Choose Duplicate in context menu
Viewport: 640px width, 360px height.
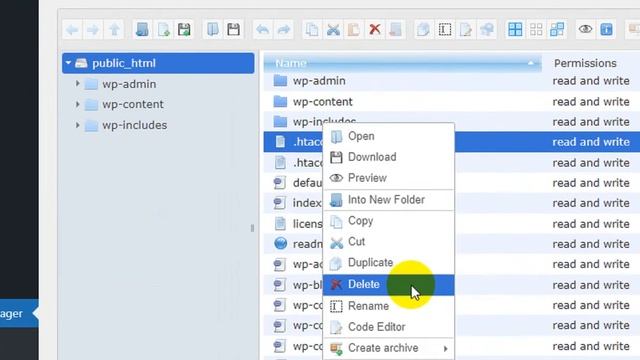click(389, 262)
